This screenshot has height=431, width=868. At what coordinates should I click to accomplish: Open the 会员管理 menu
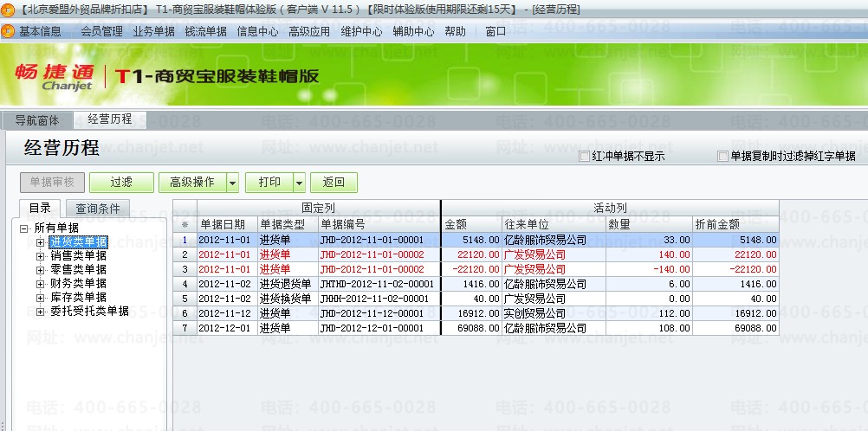click(101, 31)
